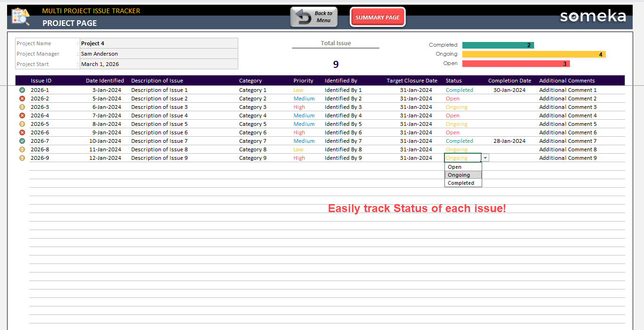The width and height of the screenshot is (644, 330).
Task: Select the Priority cell for issue 2026-6
Action: pyautogui.click(x=299, y=132)
